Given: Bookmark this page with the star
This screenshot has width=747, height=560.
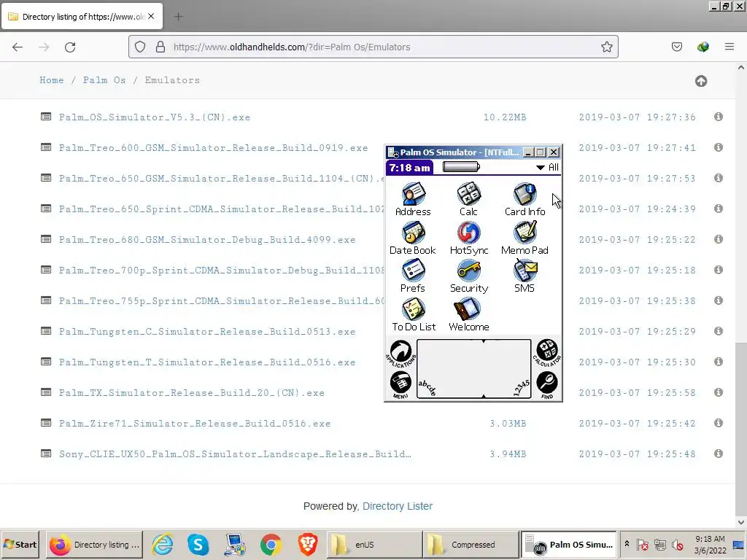Looking at the screenshot, I should (x=606, y=47).
